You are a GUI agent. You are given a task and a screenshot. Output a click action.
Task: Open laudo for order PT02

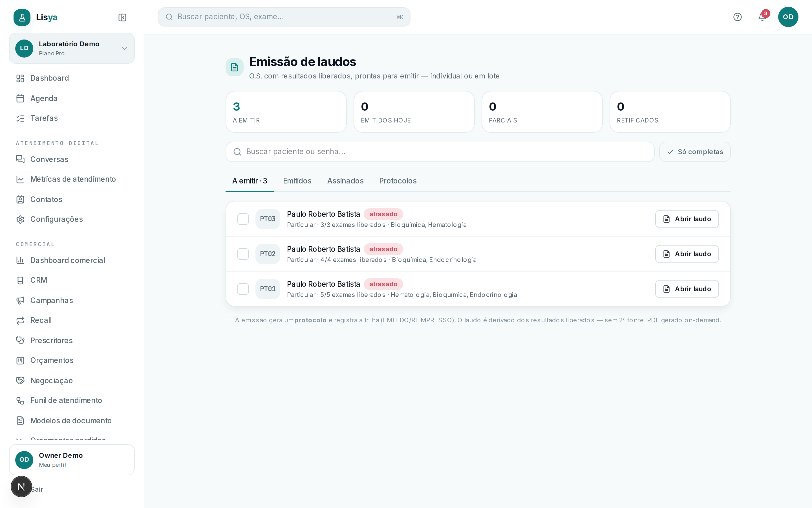point(687,254)
